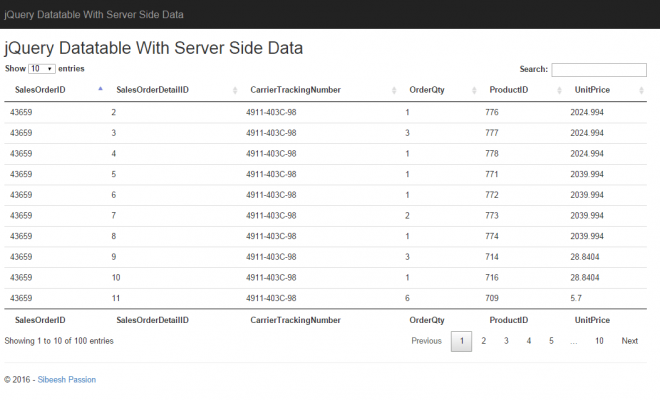Click SalesOrderDetailID cell 10
Image resolution: width=660 pixels, height=400 pixels.
116,277
